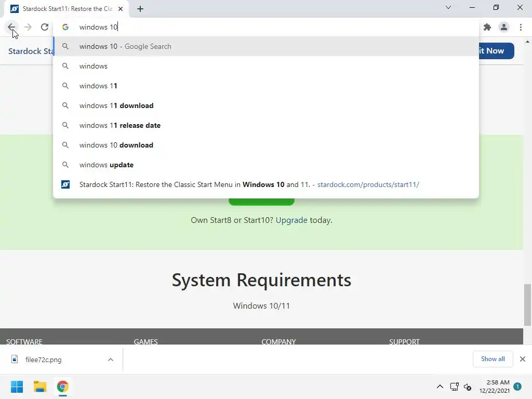The image size is (532, 399).
Task: Choose the plain 'windows 11' suggestion
Action: point(266,86)
